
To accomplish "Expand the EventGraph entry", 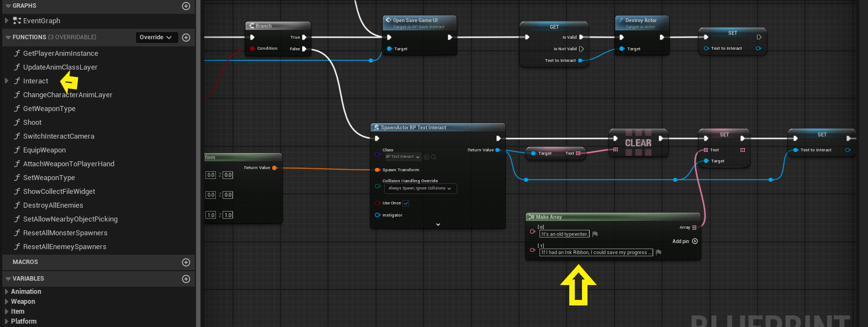I will coord(7,21).
